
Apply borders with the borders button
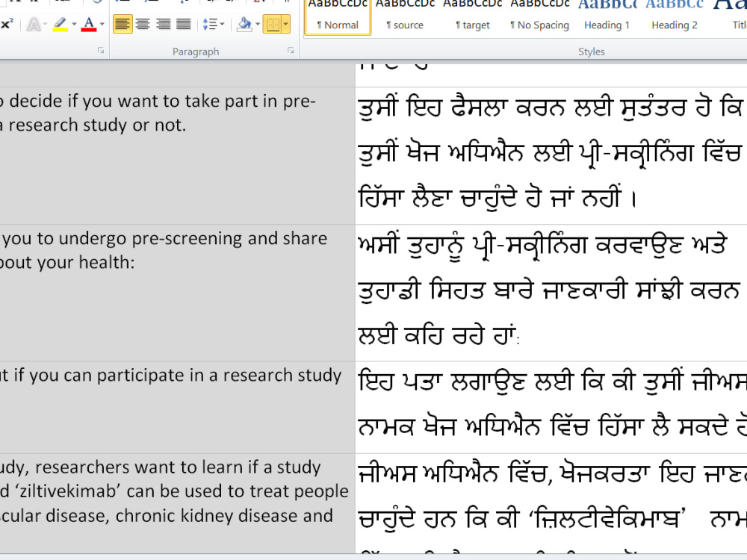point(273,24)
